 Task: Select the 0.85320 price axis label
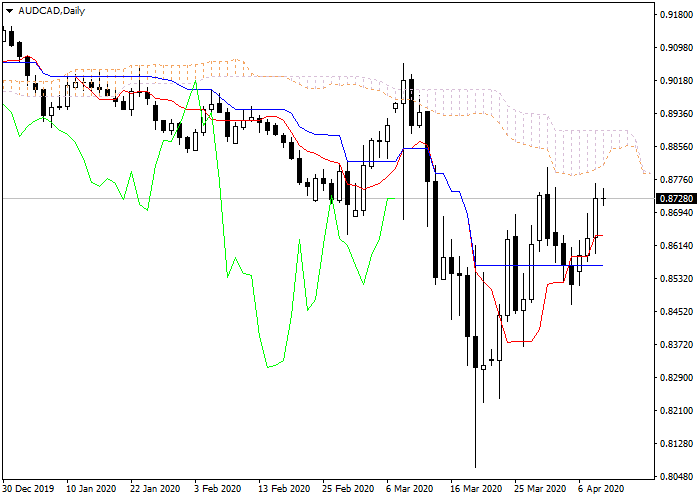point(676,279)
